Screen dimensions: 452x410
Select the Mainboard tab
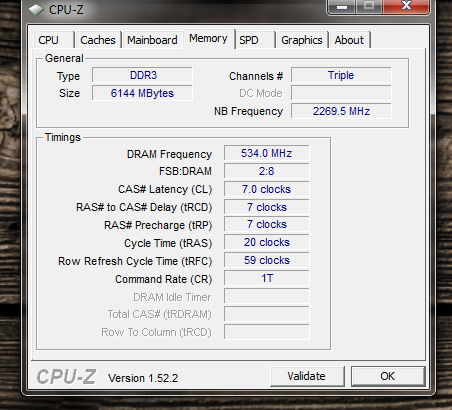point(152,40)
